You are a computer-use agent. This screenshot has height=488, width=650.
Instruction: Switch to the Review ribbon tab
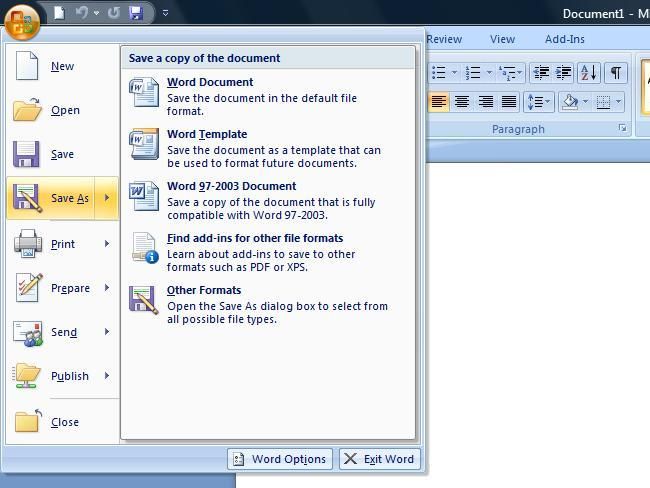coord(444,39)
